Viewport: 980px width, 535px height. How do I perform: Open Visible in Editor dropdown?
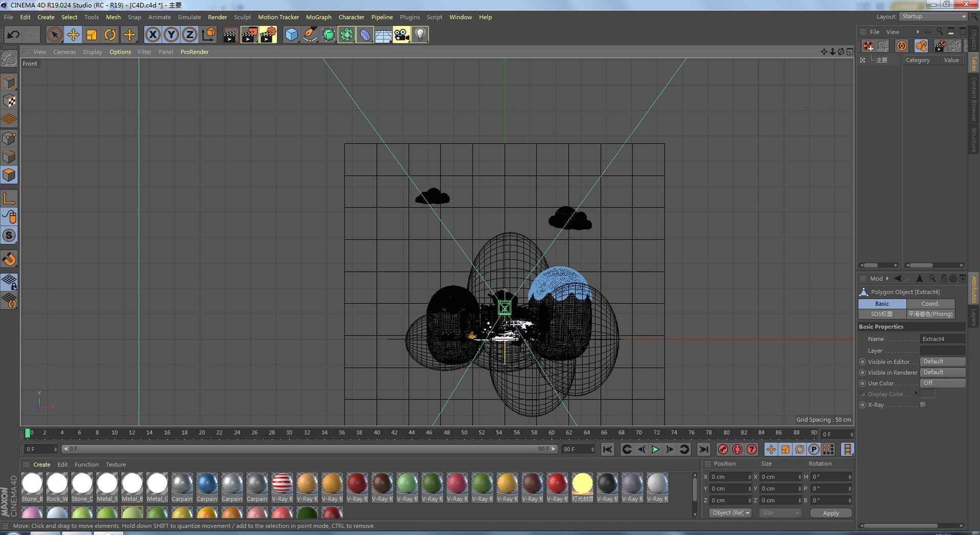coord(942,361)
